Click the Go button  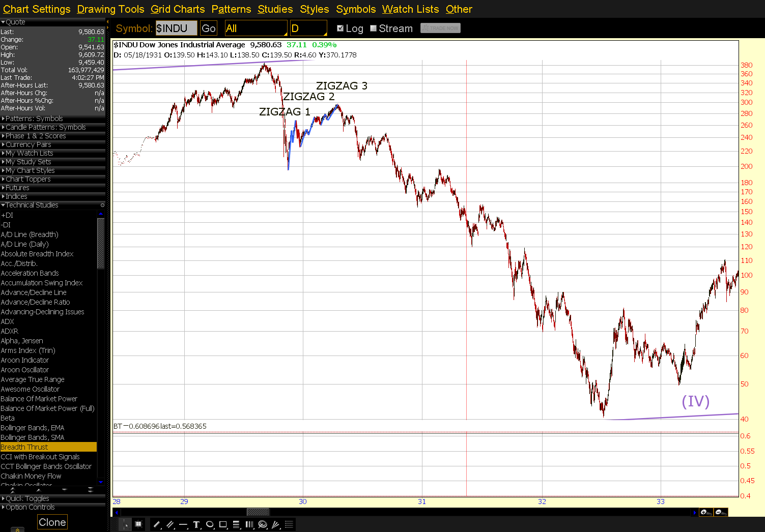click(209, 28)
